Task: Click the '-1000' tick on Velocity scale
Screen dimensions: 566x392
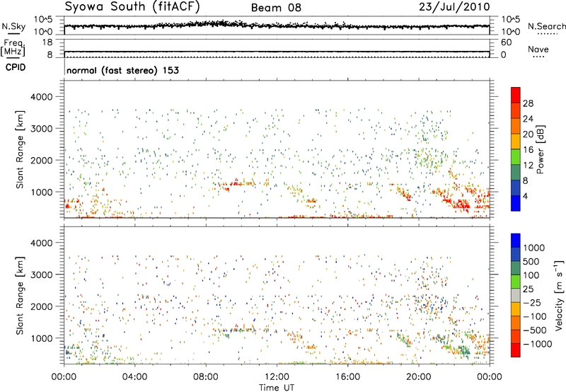Action: [x=538, y=344]
